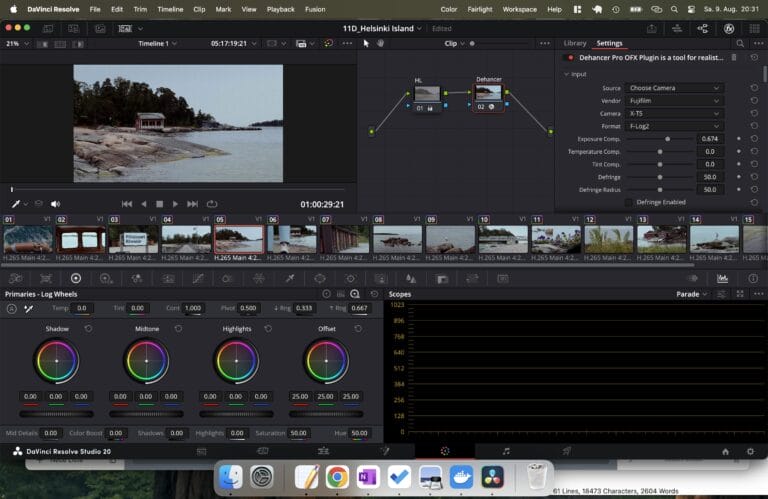Open the Sizing palette
Viewport: 768px width, 499px height.
[472, 279]
